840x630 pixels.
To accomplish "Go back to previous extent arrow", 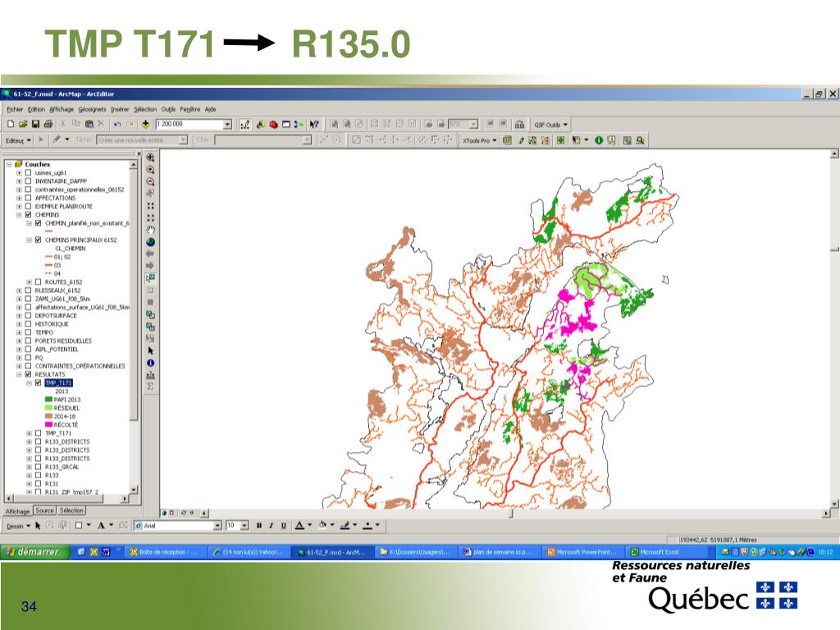I will pos(151,254).
